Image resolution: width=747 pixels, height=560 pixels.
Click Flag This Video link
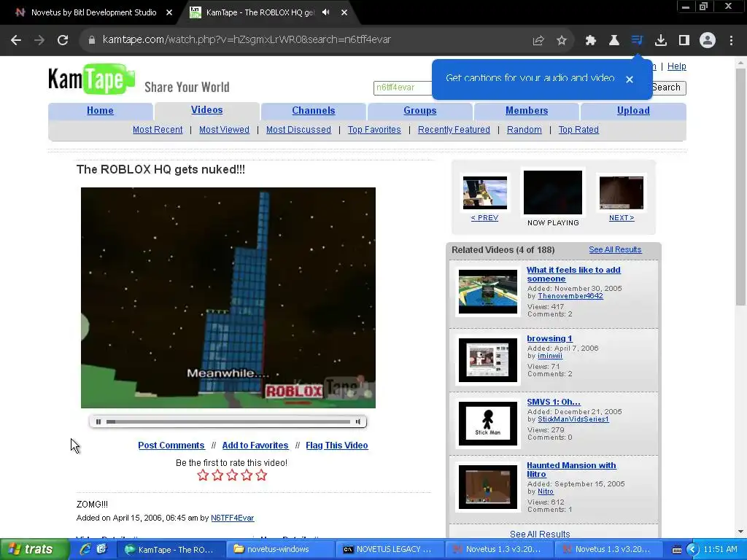tap(336, 446)
